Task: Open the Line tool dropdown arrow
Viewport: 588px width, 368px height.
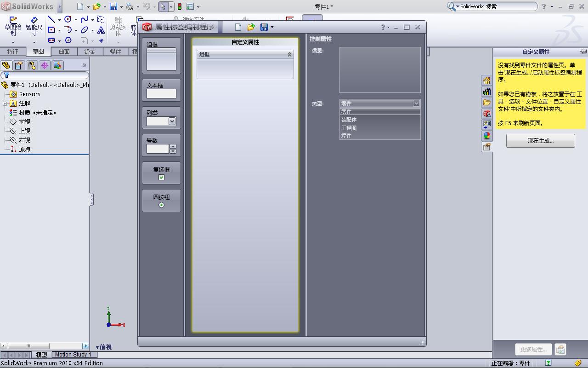Action: click(x=59, y=20)
